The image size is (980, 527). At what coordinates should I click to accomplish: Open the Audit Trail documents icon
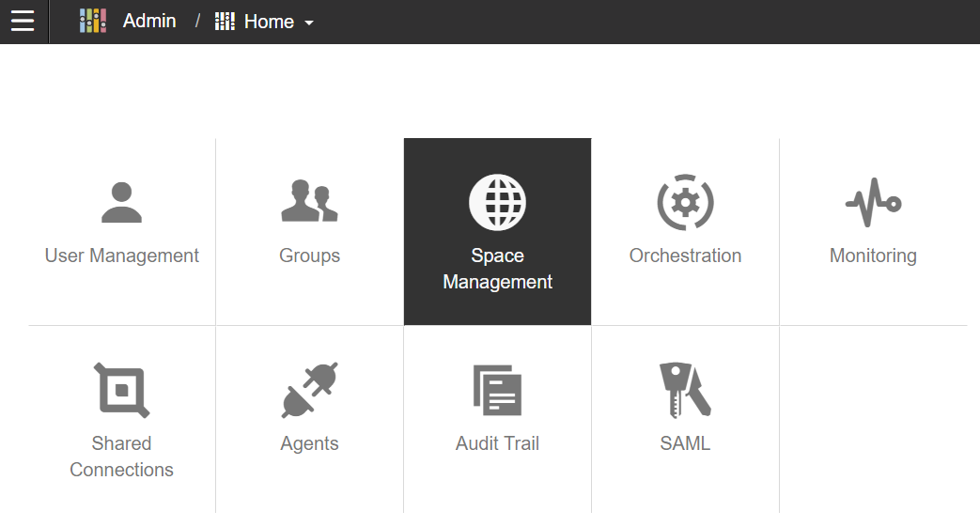pyautogui.click(x=497, y=390)
